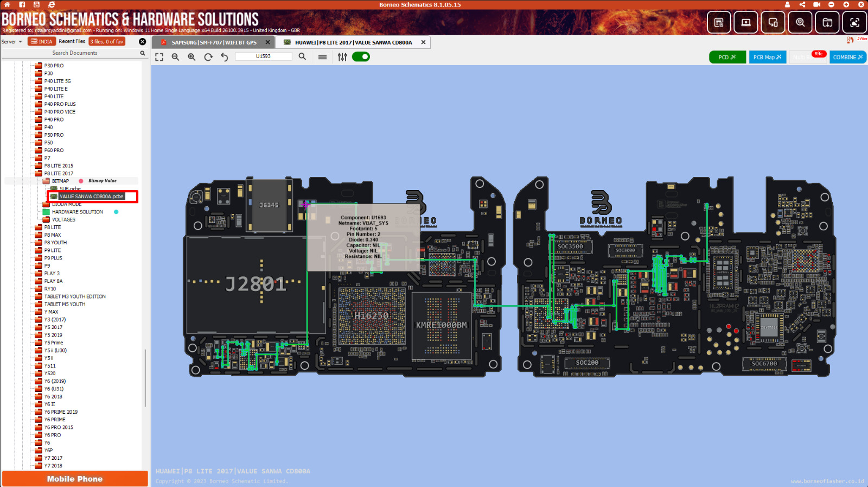Toggle the green switch in toolbar
Screen dimensions: 868x487
(361, 56)
